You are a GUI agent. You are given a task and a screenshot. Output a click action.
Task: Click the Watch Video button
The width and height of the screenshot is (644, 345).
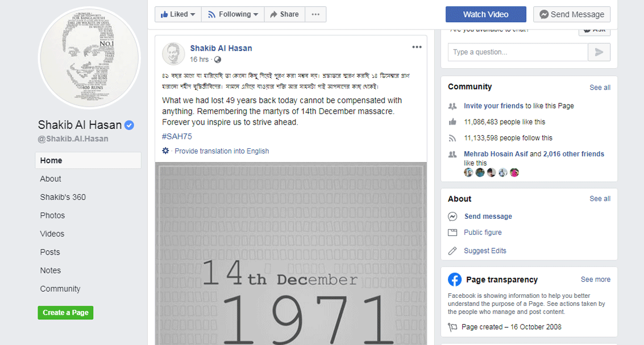point(486,14)
